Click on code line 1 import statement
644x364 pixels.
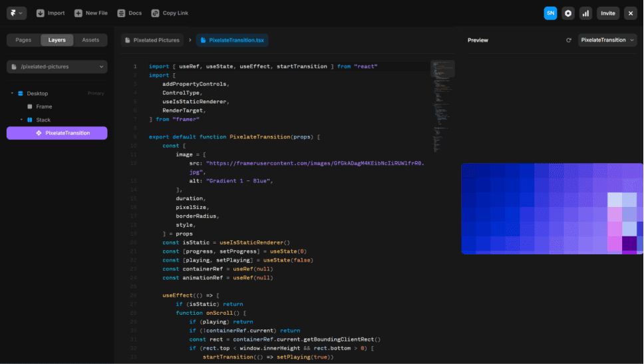tap(263, 66)
